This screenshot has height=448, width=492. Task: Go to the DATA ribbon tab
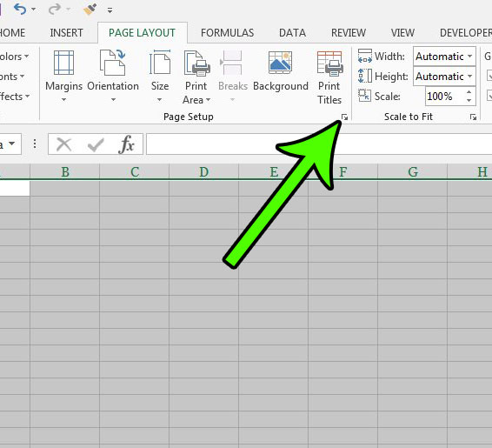292,33
